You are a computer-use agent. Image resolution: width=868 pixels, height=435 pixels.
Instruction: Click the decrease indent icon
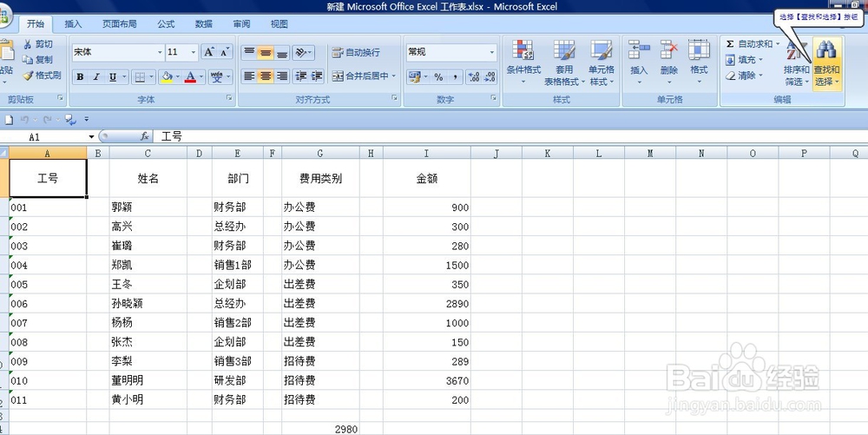tap(301, 76)
